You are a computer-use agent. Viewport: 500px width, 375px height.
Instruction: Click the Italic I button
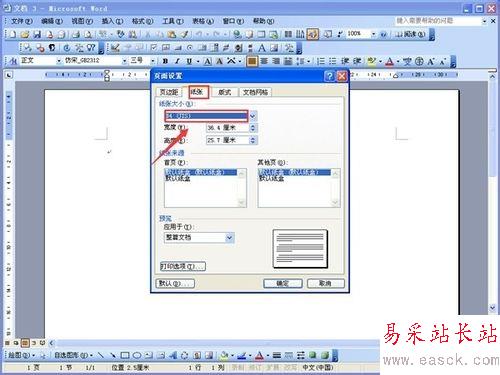177,61
